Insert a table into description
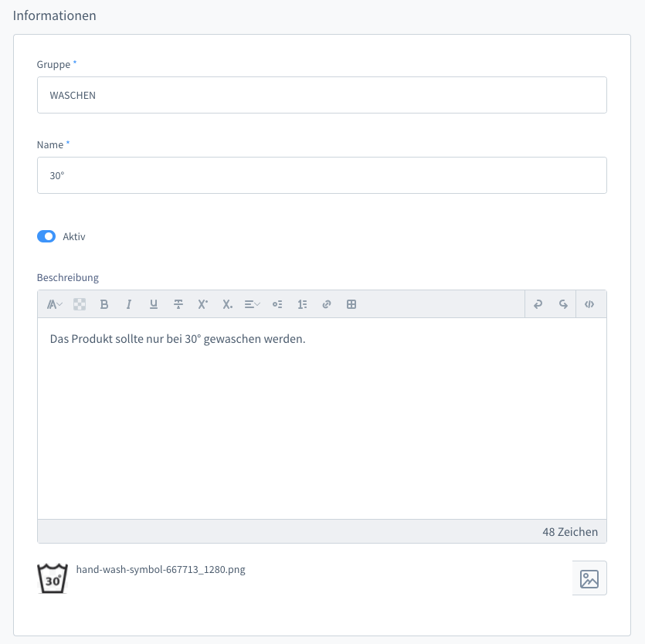Screen dimensions: 645x644 pyautogui.click(x=351, y=304)
